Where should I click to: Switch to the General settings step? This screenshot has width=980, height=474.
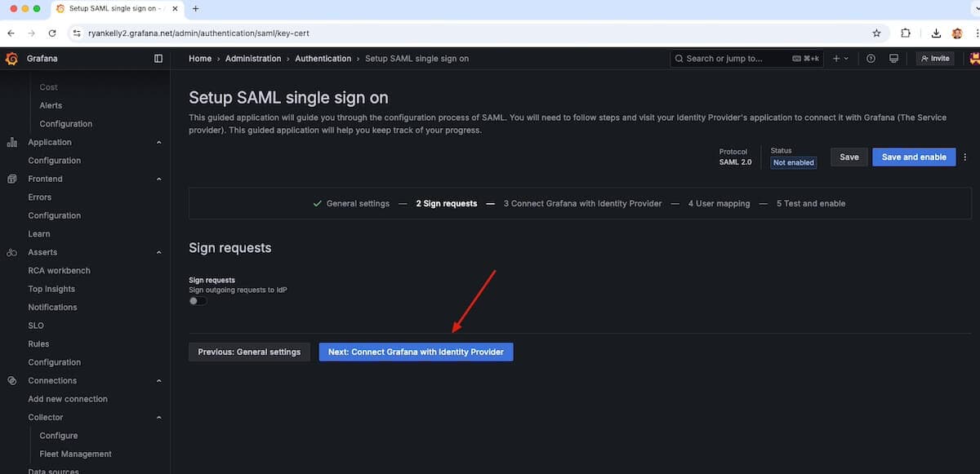point(357,203)
